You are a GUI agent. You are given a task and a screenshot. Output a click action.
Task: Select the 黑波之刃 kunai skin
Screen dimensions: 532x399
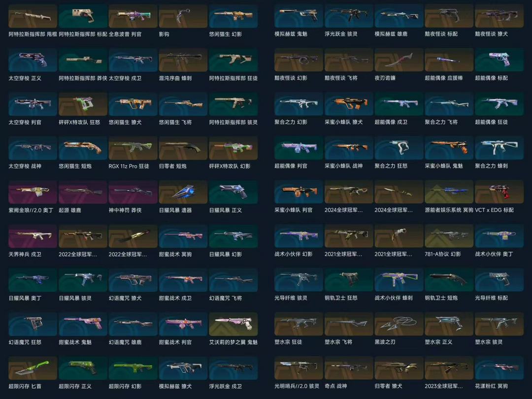[x=399, y=324]
